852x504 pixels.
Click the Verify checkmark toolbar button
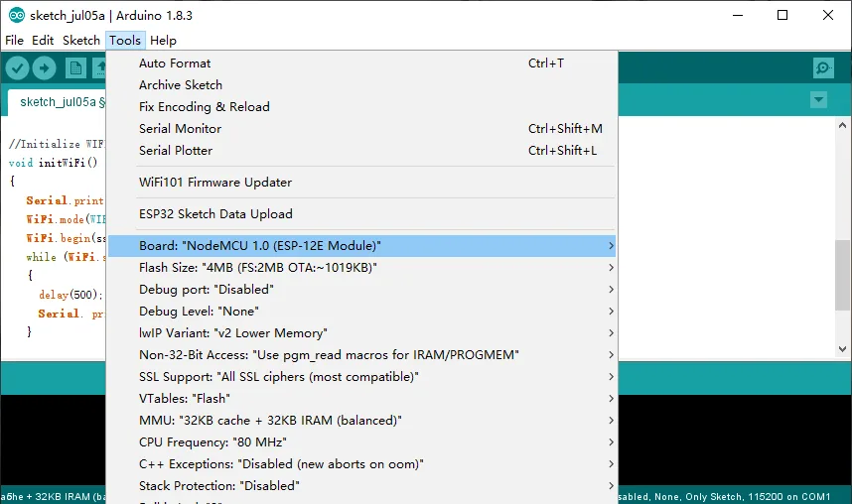18,68
